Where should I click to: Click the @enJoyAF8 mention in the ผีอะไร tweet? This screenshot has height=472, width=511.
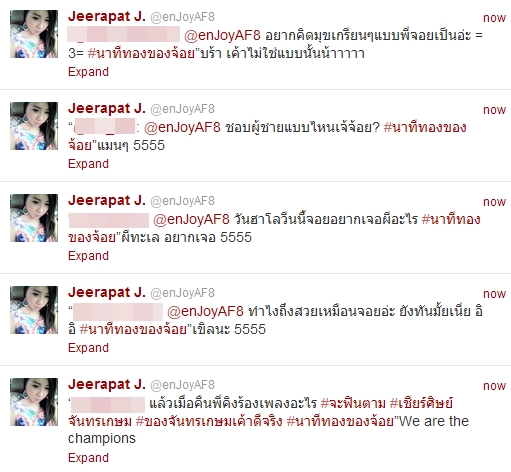pos(191,219)
